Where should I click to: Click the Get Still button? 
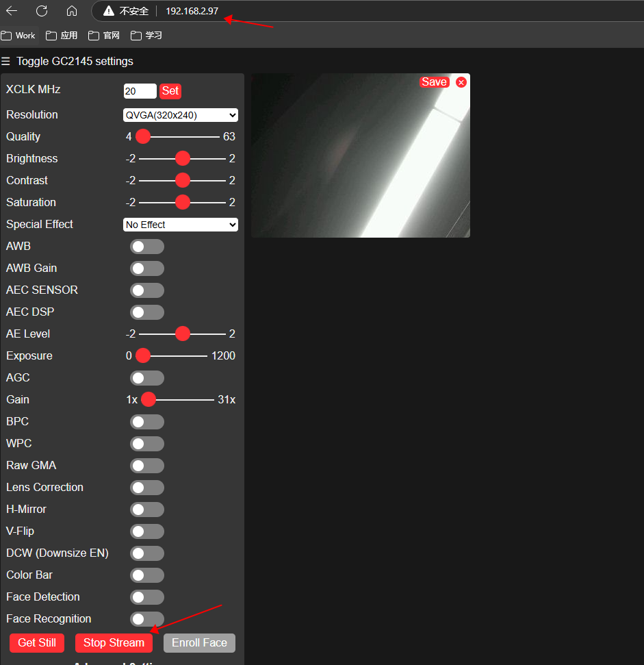pyautogui.click(x=37, y=643)
